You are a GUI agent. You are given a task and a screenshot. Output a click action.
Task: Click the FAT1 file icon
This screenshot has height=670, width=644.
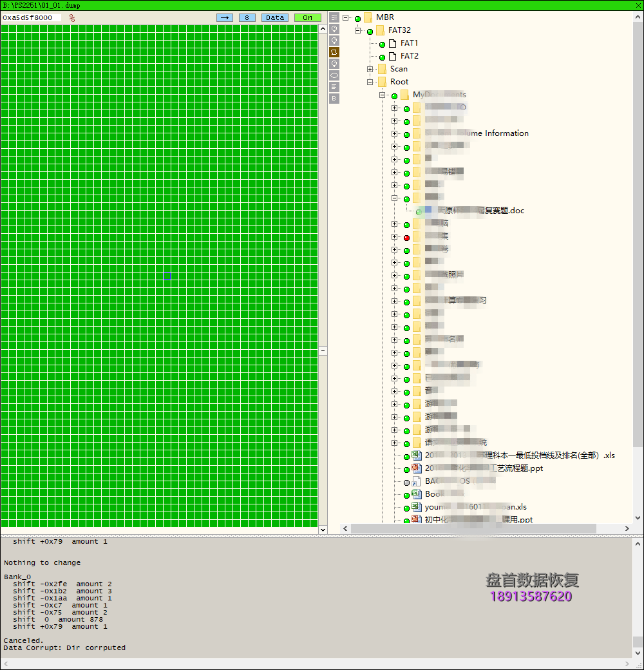click(x=392, y=43)
